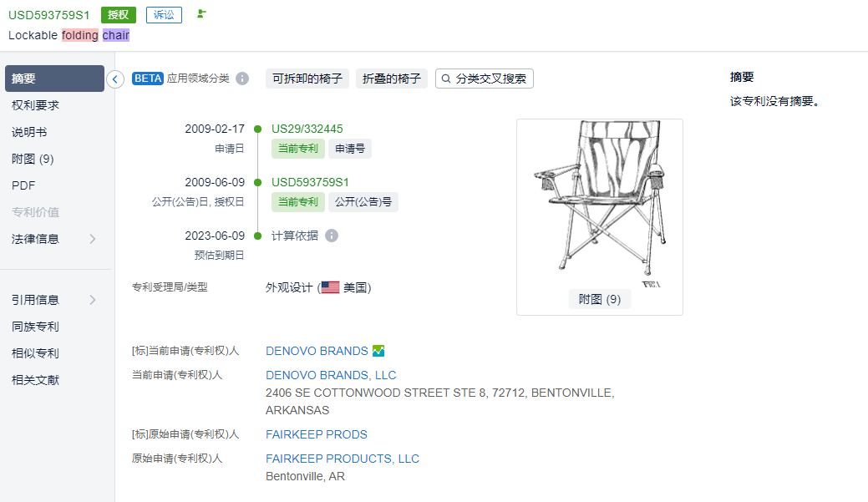868x502 pixels.
Task: Select the 摘要 sidebar tab
Action: click(x=54, y=79)
